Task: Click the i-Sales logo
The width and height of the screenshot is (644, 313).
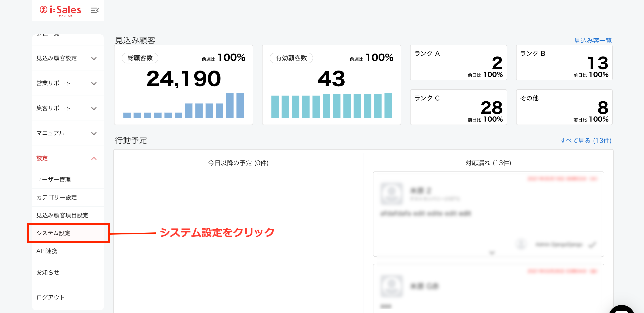Action: [60, 10]
